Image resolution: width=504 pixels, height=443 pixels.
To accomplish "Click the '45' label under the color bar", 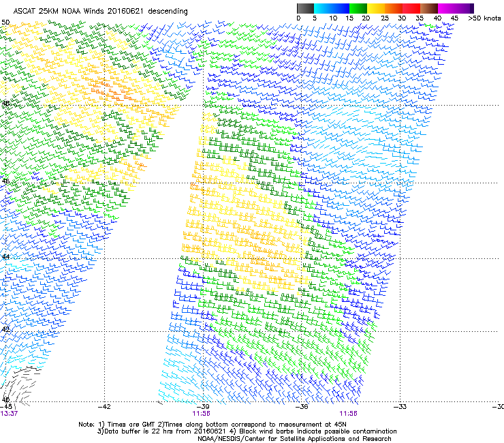I will tap(454, 18).
